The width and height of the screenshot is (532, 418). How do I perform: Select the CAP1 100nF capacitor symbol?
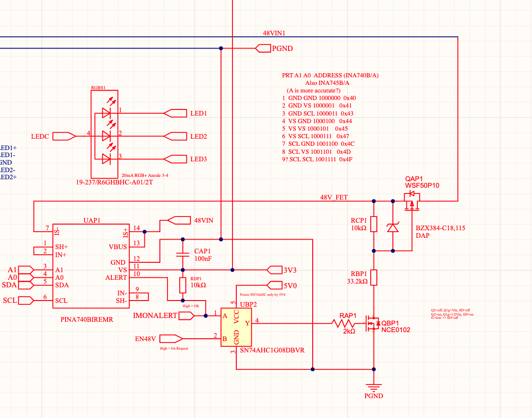[184, 255]
